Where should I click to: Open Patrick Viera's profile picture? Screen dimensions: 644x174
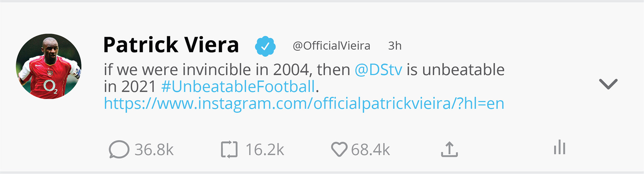pyautogui.click(x=49, y=66)
